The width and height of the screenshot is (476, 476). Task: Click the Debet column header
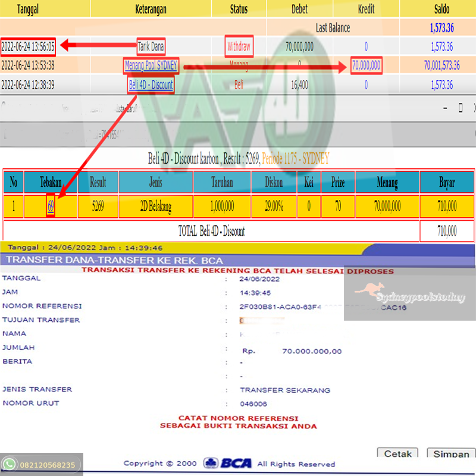click(299, 9)
